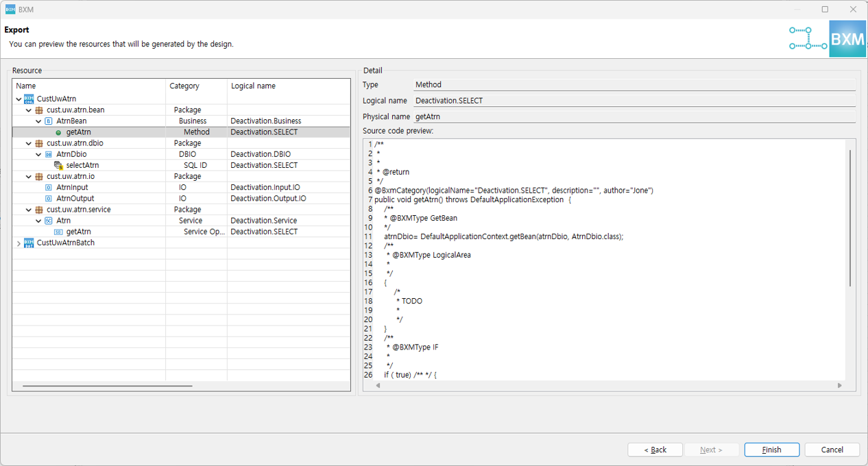Image resolution: width=868 pixels, height=466 pixels.
Task: Click the AtrnInput IO icon
Action: click(49, 188)
